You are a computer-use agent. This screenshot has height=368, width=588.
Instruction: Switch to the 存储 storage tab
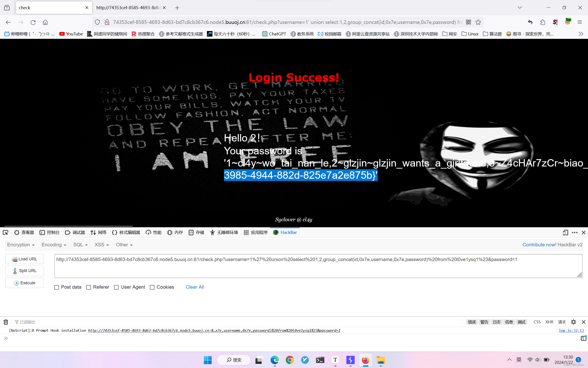tap(196, 233)
